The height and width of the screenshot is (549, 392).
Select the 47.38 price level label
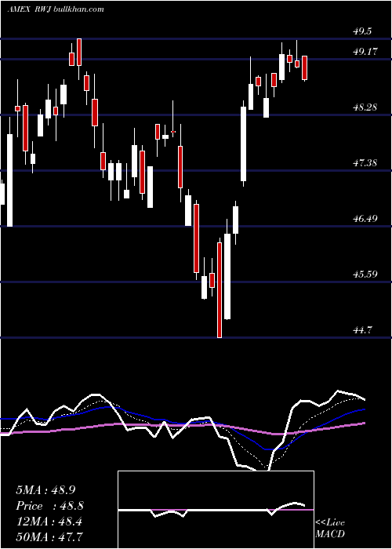(365, 162)
